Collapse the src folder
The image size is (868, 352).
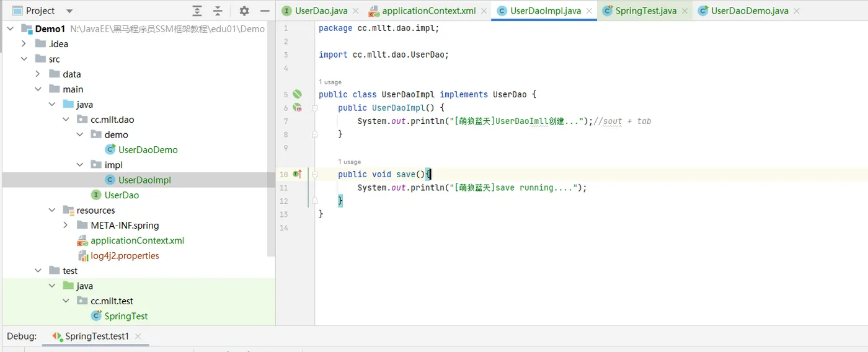pos(24,59)
